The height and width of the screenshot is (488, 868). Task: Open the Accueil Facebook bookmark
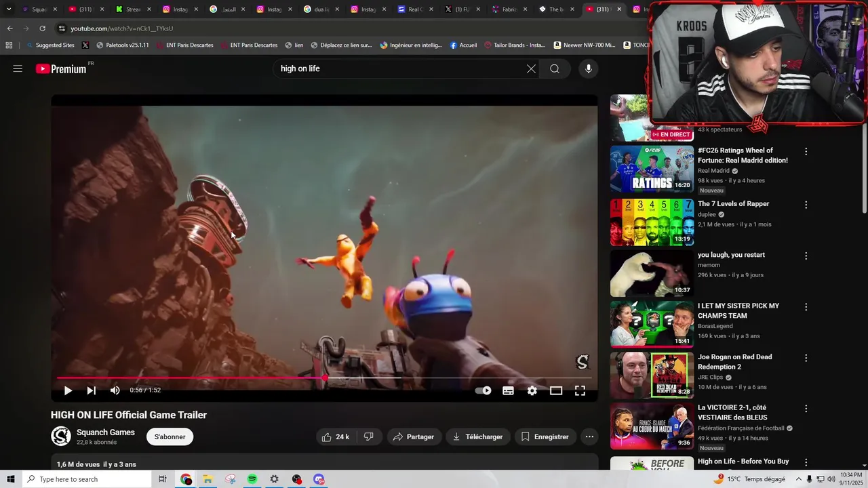click(463, 45)
